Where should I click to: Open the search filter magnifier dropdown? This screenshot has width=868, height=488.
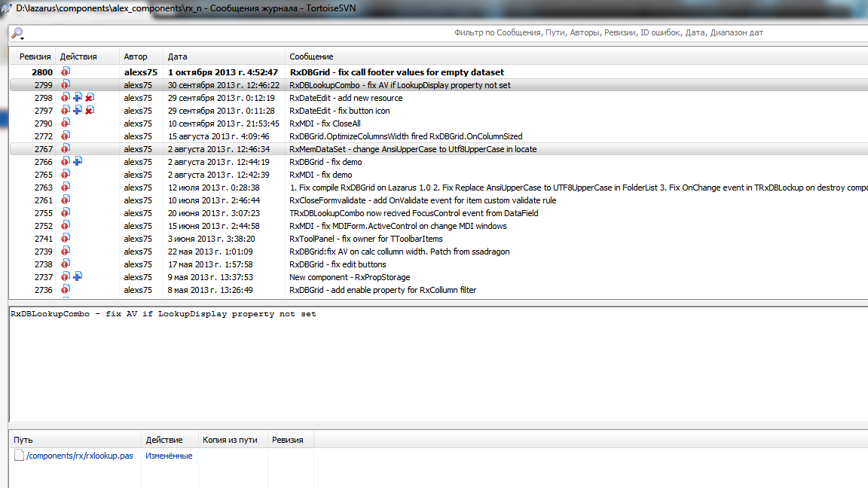[17, 34]
